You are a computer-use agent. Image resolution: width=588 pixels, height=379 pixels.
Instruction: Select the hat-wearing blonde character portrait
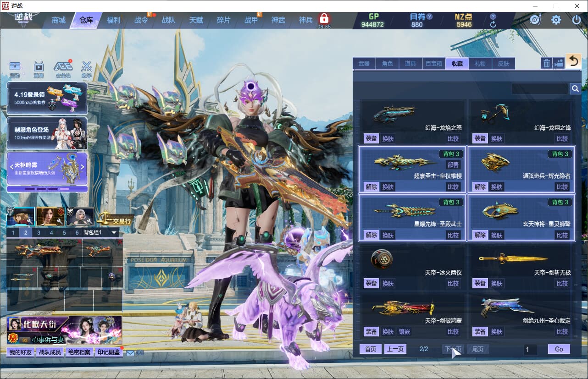click(21, 216)
